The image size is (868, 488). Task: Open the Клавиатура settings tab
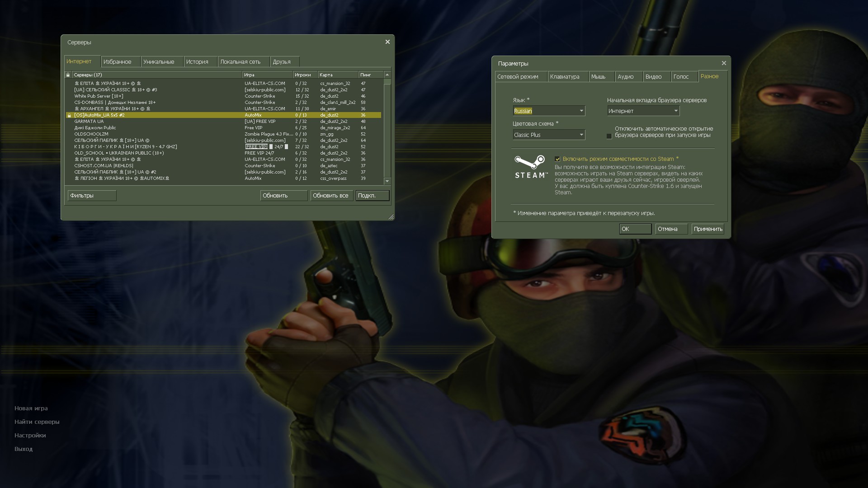point(568,76)
